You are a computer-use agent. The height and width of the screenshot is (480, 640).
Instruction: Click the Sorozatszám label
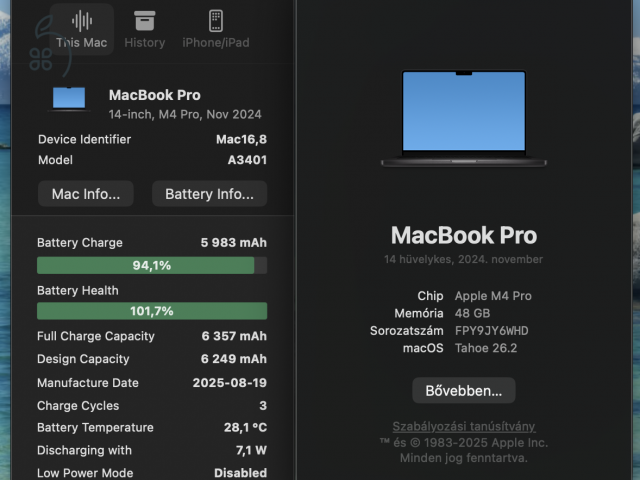pyautogui.click(x=407, y=331)
